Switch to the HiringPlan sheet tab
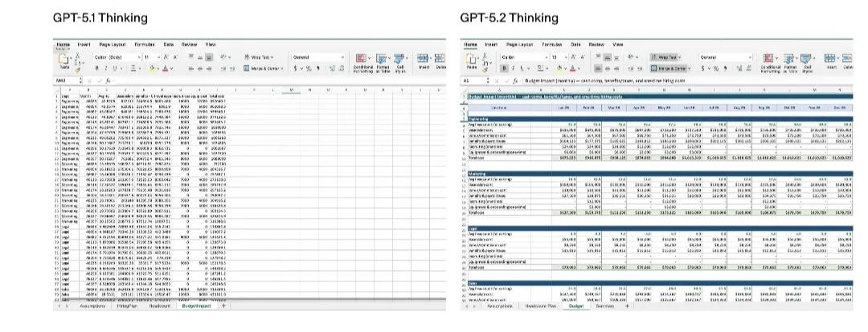 tap(126, 306)
